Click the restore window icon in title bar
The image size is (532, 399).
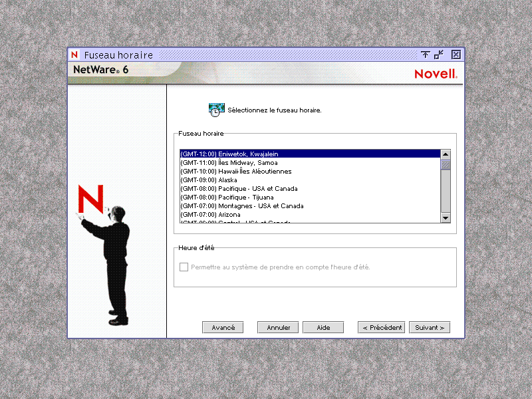(439, 55)
